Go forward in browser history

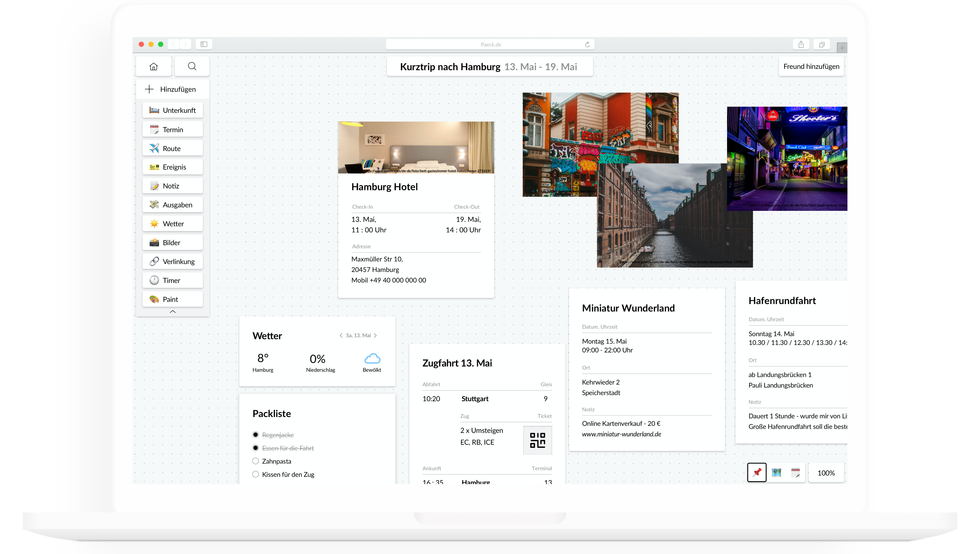coord(185,45)
